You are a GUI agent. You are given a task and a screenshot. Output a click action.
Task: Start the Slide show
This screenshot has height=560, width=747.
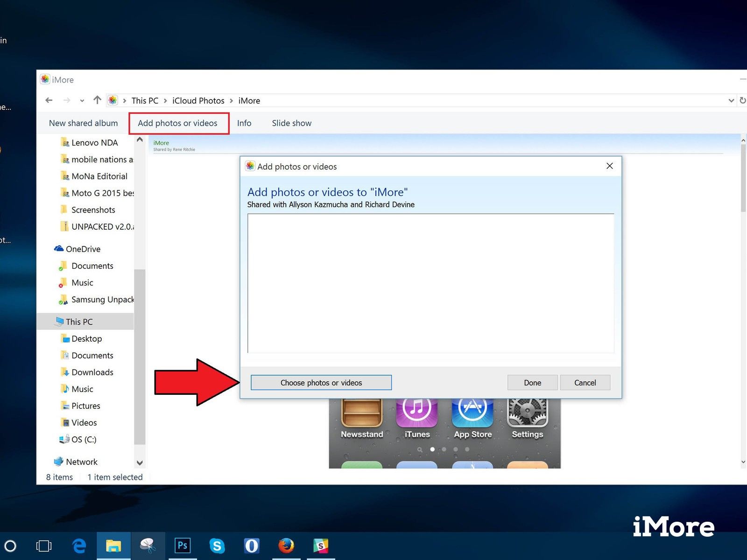click(291, 123)
